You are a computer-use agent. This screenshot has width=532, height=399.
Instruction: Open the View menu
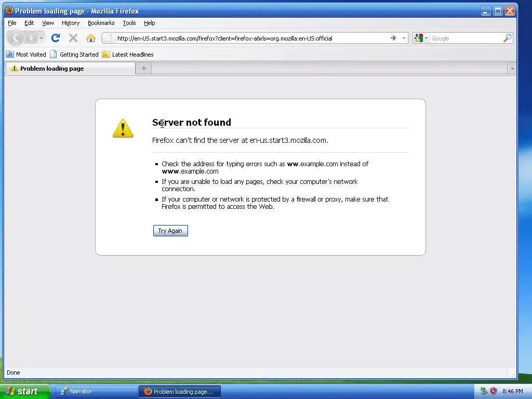[x=48, y=23]
